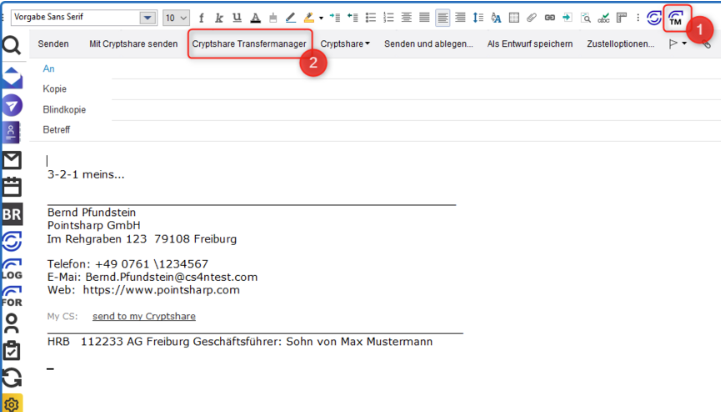
Task: Attach a file with paperclip
Action: click(532, 18)
